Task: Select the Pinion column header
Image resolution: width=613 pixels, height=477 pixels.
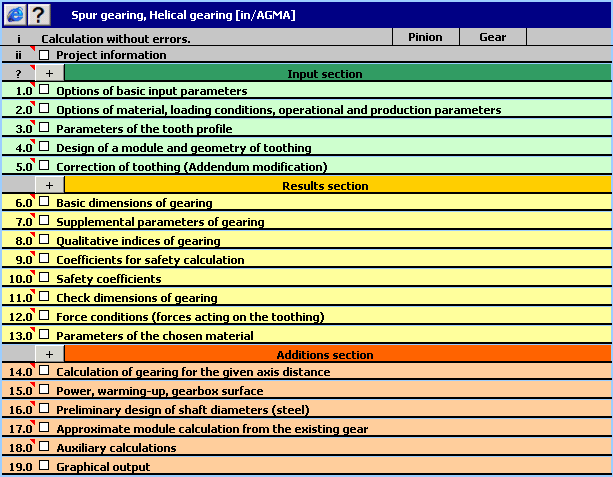Action: pos(426,37)
